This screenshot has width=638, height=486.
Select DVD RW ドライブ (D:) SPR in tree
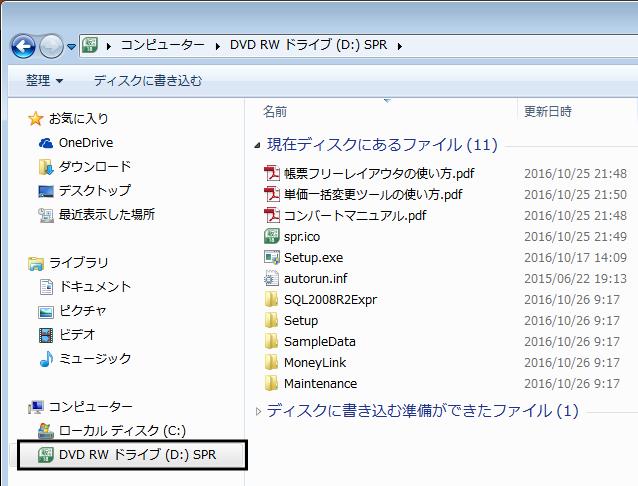pos(137,455)
